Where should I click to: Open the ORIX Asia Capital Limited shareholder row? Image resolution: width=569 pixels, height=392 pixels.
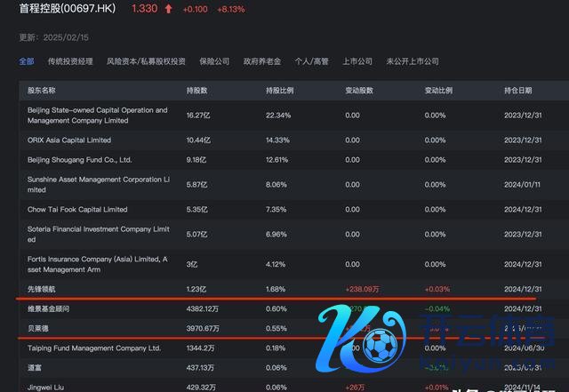(x=69, y=140)
